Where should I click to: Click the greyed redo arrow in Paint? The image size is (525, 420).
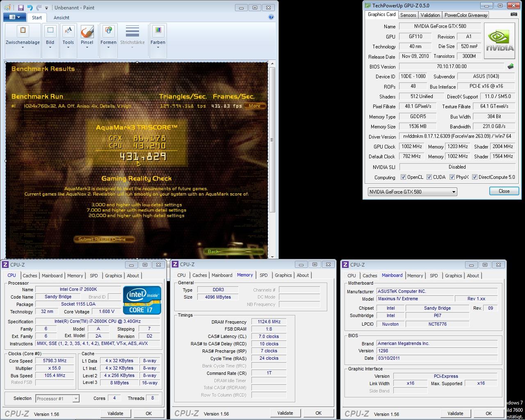(x=39, y=7)
